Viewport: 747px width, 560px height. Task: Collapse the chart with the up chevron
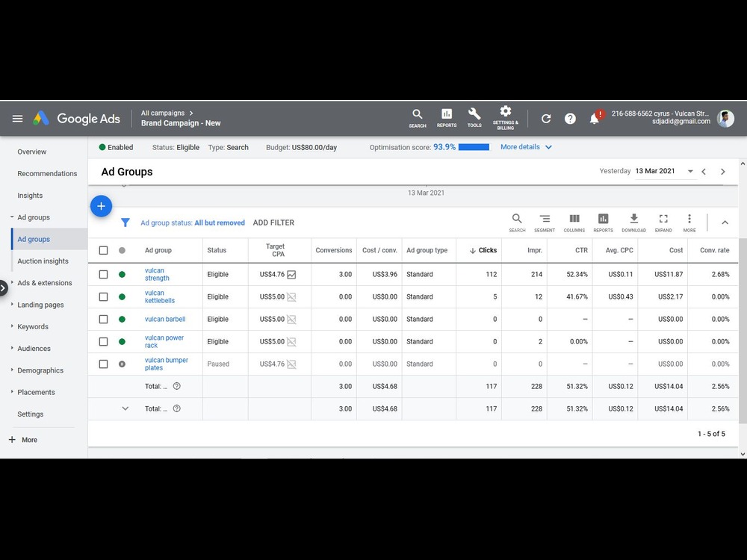point(725,223)
